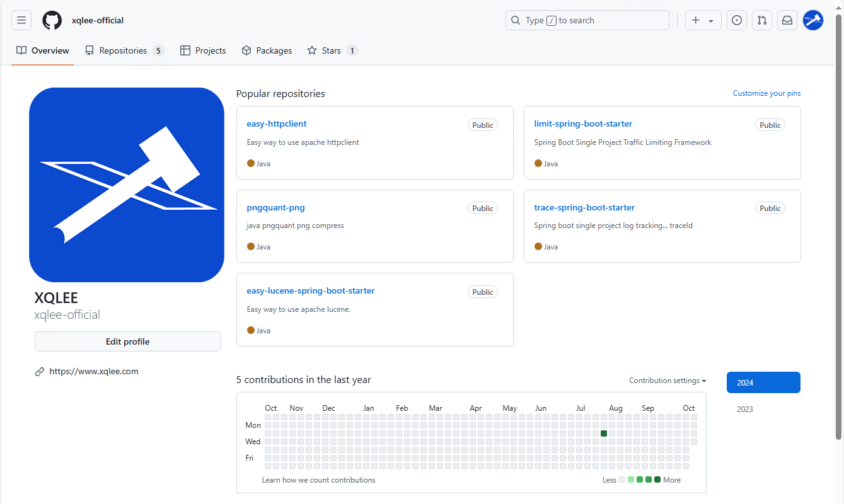Image resolution: width=844 pixels, height=504 pixels.
Task: Open the limit-spring-boot-starter repository
Action: point(583,124)
